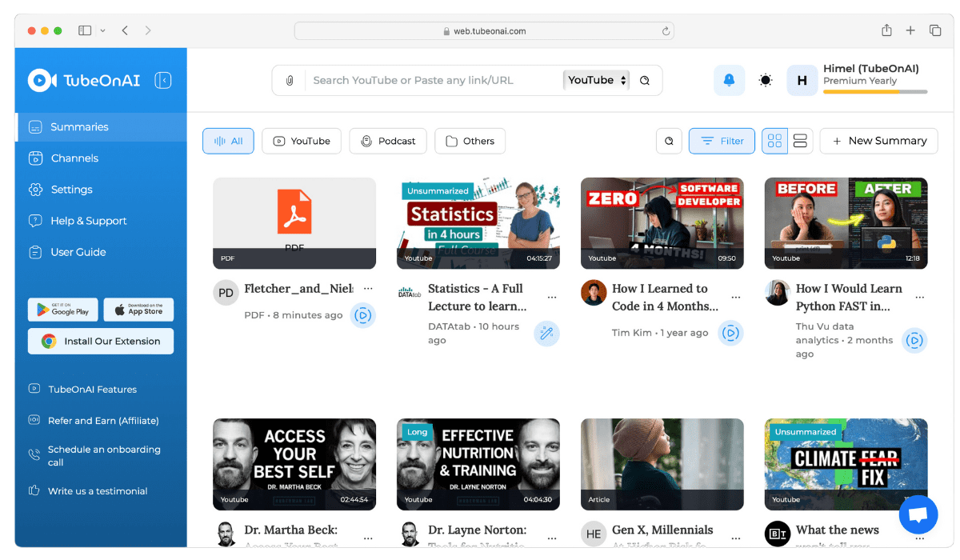Open more options for How I Learned to Code
Image resolution: width=960 pixels, height=560 pixels.
[x=736, y=298]
